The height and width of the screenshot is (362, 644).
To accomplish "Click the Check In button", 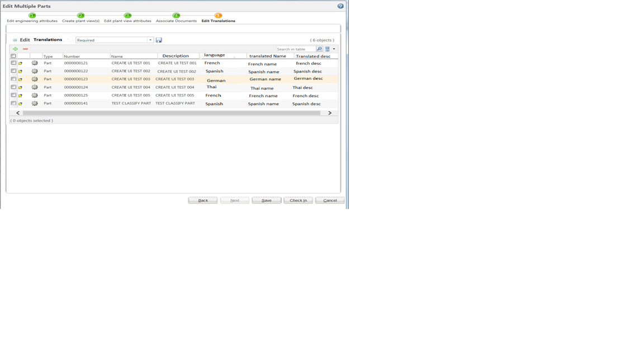I will (298, 201).
